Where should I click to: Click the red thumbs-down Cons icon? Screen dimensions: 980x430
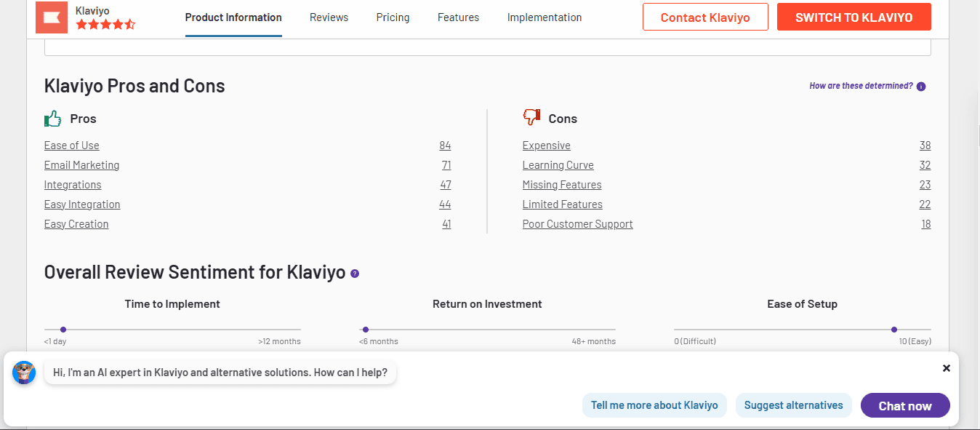pos(531,118)
